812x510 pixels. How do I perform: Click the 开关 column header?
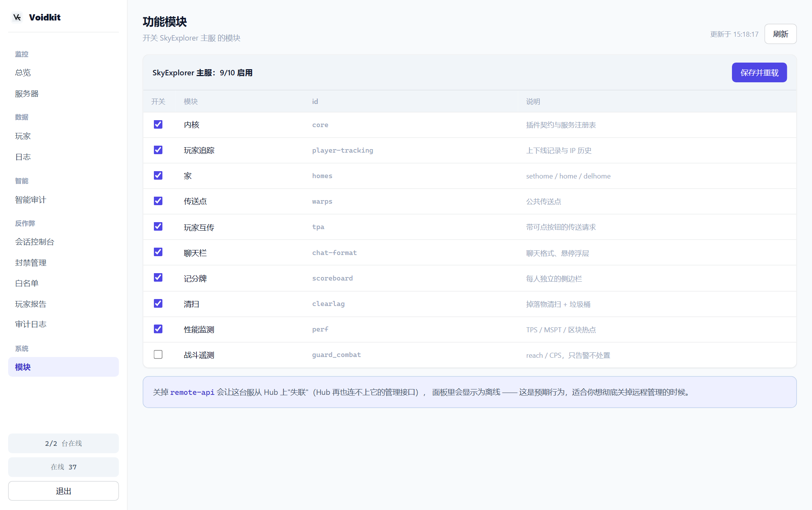(158, 101)
